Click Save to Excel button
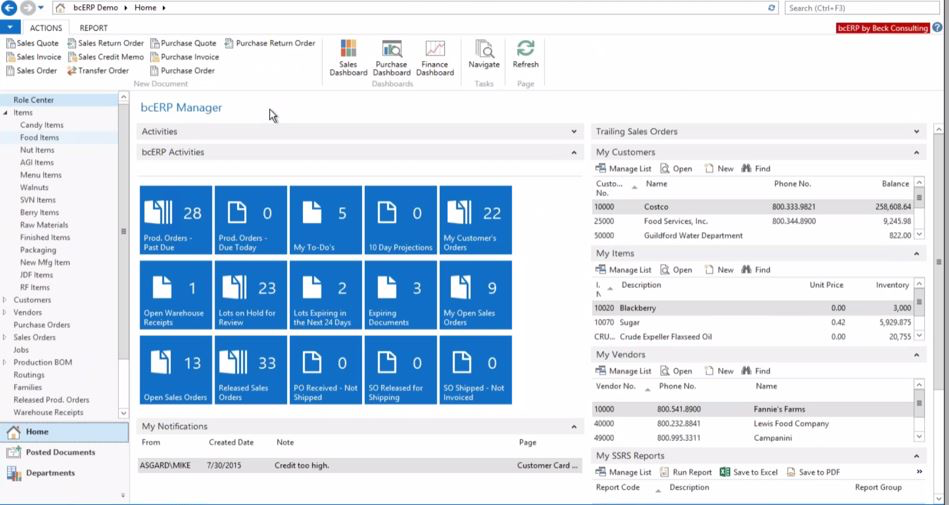Screen dimensions: 949x505 (x=749, y=472)
